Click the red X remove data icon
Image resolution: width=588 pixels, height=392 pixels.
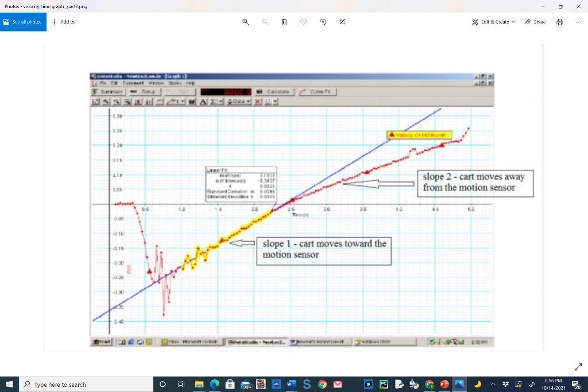[x=257, y=101]
